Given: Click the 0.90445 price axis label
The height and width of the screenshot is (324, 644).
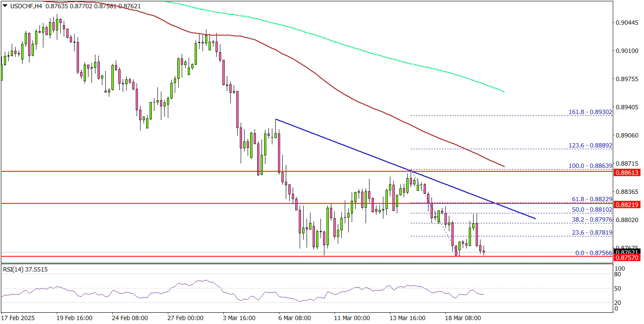Looking at the screenshot, I should [x=627, y=23].
